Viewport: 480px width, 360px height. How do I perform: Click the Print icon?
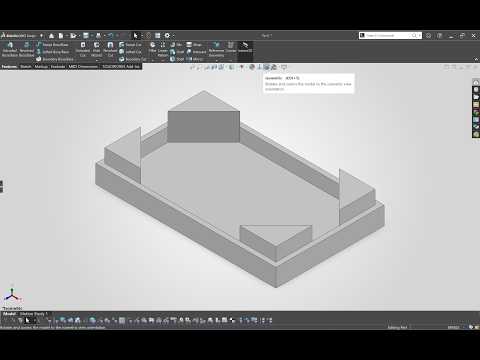coord(98,36)
